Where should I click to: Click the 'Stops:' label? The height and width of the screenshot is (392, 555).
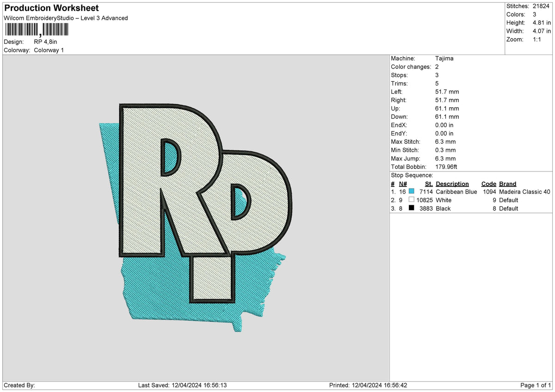click(x=400, y=75)
